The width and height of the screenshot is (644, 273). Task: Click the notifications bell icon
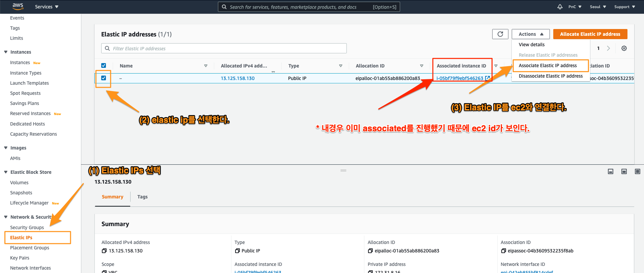tap(560, 7)
